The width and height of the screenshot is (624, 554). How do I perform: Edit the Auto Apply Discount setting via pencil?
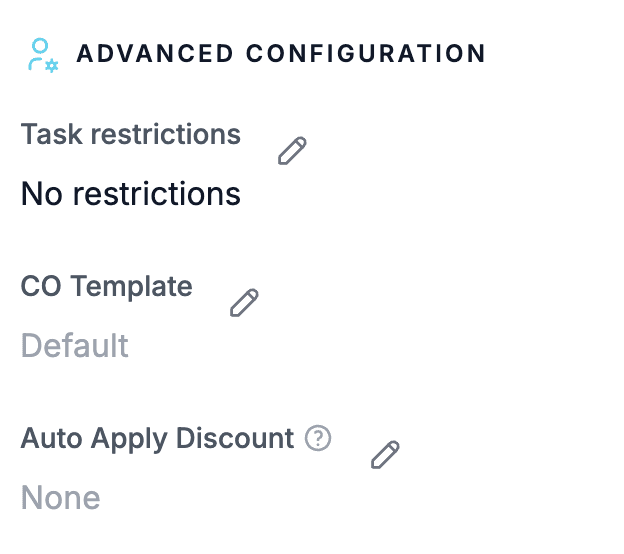pos(385,455)
